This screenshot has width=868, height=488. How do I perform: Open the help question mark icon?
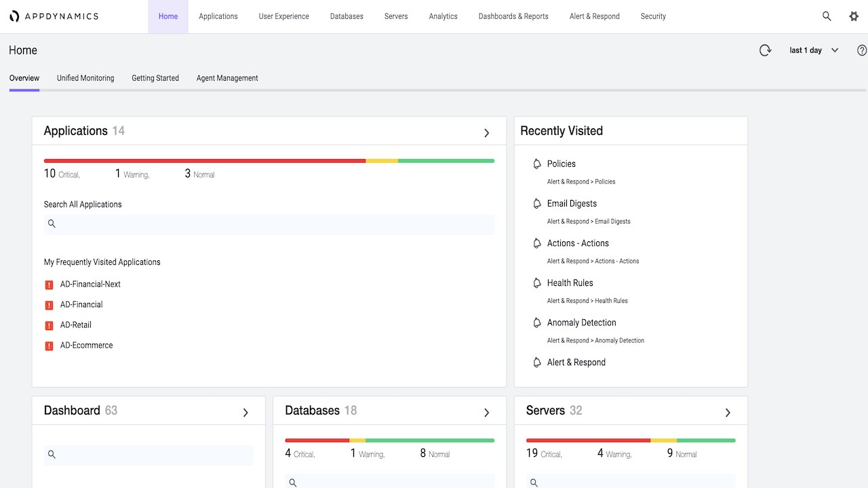(862, 50)
